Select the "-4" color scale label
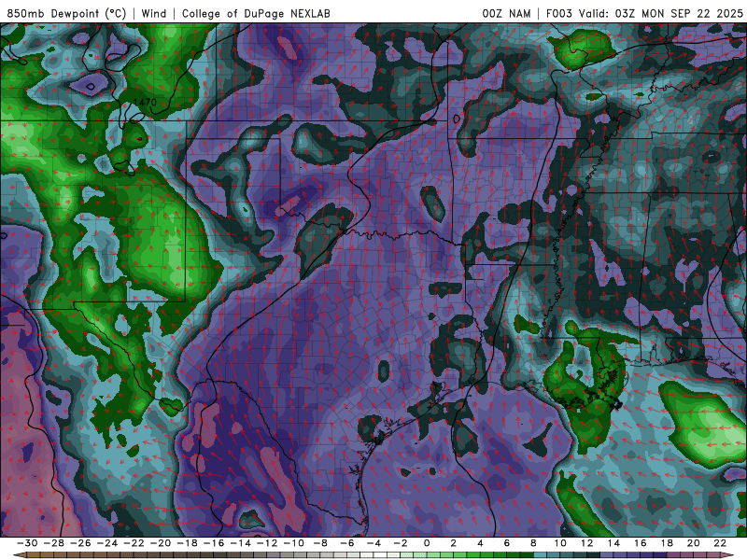This screenshot has height=560, width=747. [373, 543]
